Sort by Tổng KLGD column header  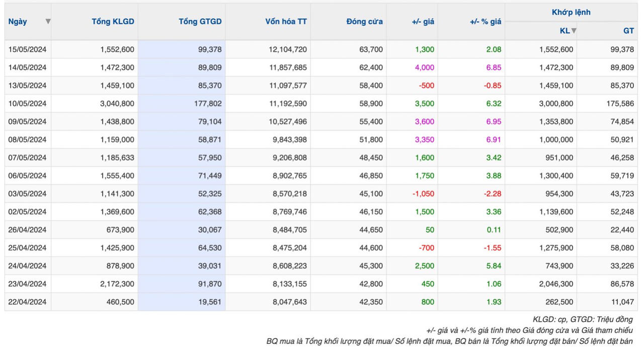pos(113,22)
